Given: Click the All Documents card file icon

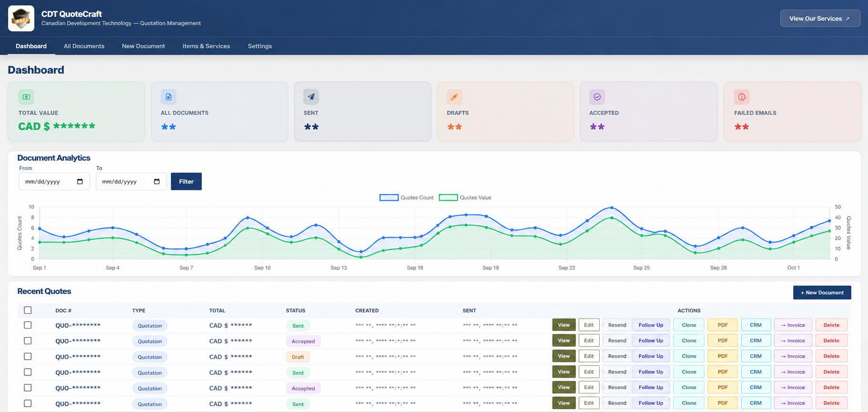Looking at the screenshot, I should click(168, 97).
